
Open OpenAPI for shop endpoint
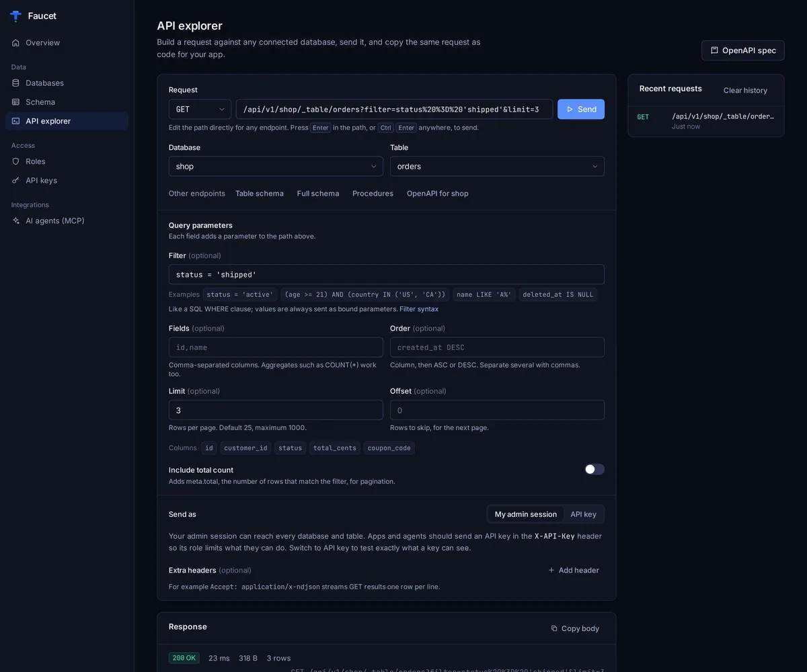coord(438,194)
